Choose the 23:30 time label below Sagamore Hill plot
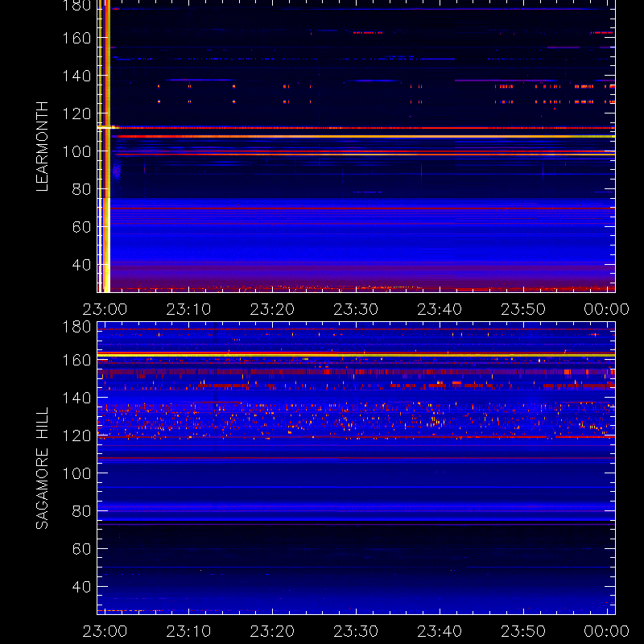This screenshot has height=644, width=644. 356,631
